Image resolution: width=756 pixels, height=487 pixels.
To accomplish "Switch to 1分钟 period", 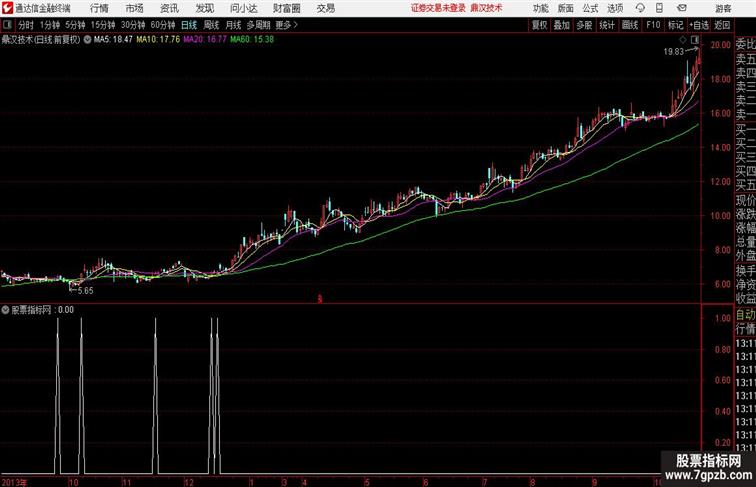I will point(50,25).
